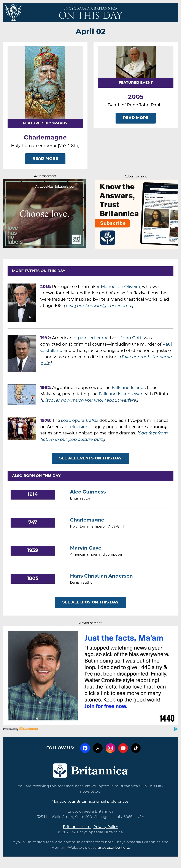Open the Alec Guinness bio link
Screen dimensions: 181x868
pos(88,492)
